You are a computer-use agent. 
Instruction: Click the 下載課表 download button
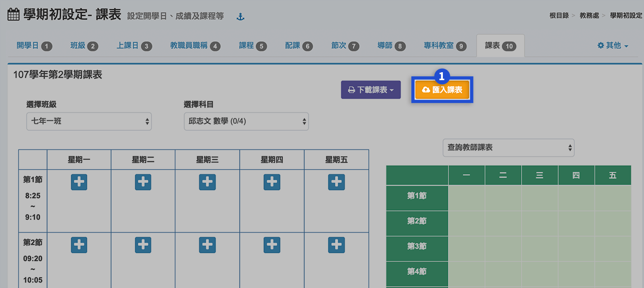pos(371,90)
